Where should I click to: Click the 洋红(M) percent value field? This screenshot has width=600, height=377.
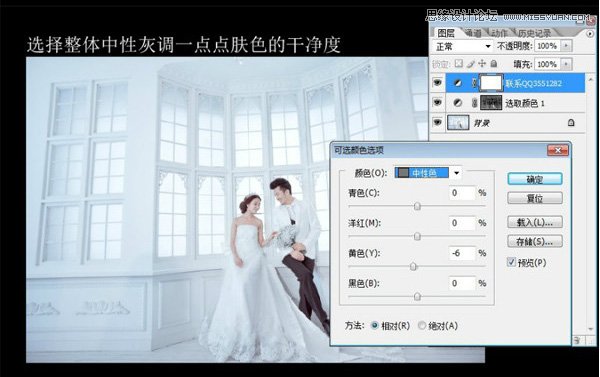462,223
